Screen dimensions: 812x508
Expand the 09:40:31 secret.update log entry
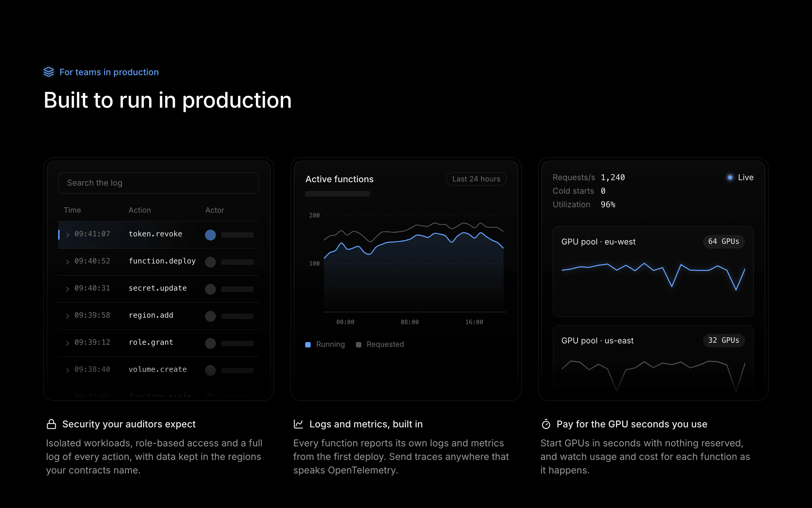pos(67,289)
